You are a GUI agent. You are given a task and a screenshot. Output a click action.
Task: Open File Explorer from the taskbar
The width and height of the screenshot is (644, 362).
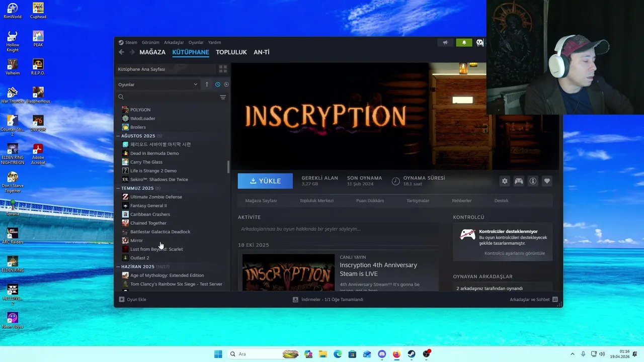(323, 354)
